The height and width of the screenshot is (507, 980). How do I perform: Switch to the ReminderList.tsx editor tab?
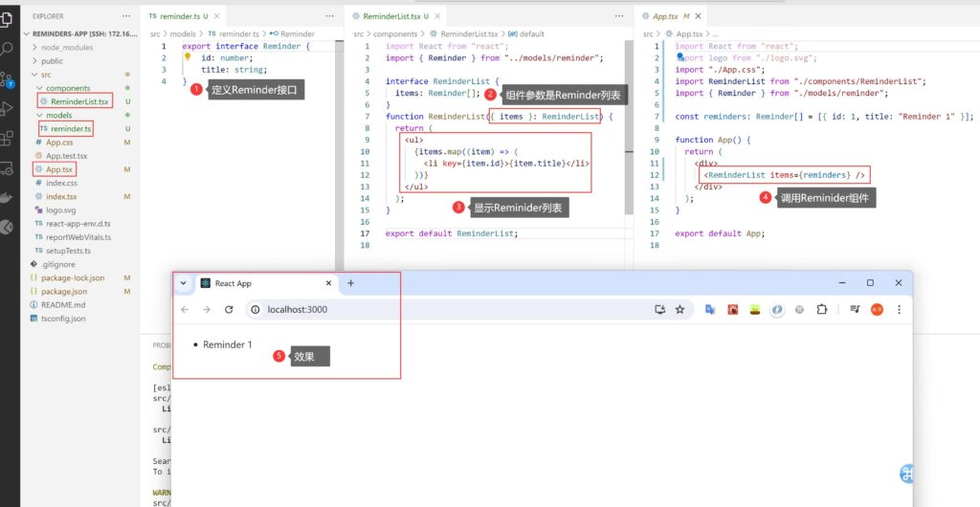[391, 16]
